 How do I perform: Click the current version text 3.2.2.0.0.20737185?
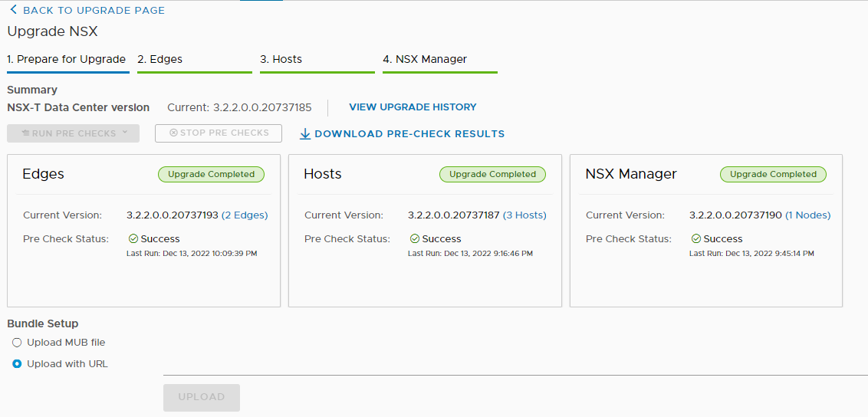262,107
